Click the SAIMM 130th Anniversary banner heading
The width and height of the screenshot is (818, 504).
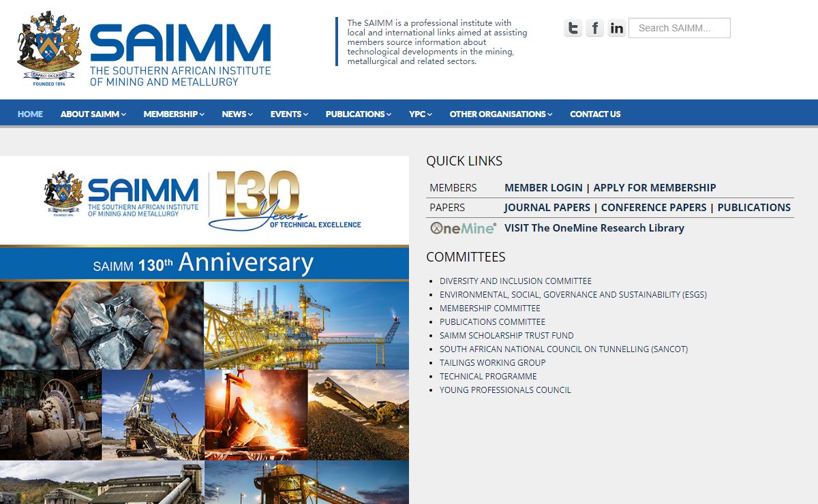(203, 264)
